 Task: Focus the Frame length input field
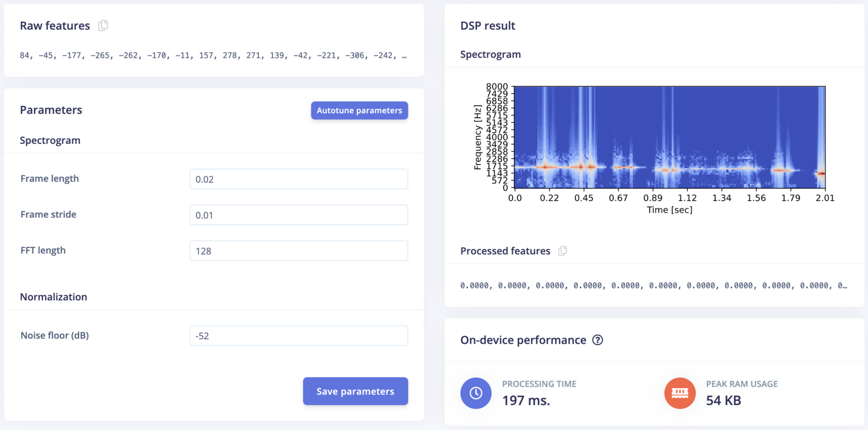[298, 179]
